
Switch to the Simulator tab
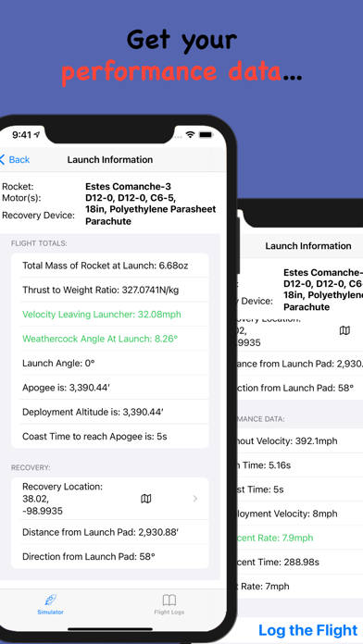click(x=51, y=603)
